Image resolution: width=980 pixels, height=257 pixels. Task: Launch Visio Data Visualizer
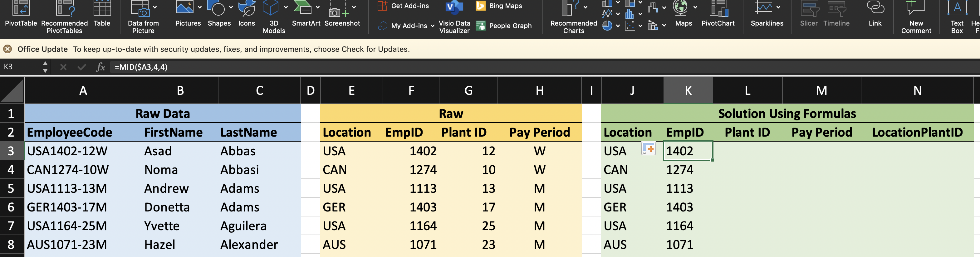click(x=454, y=17)
